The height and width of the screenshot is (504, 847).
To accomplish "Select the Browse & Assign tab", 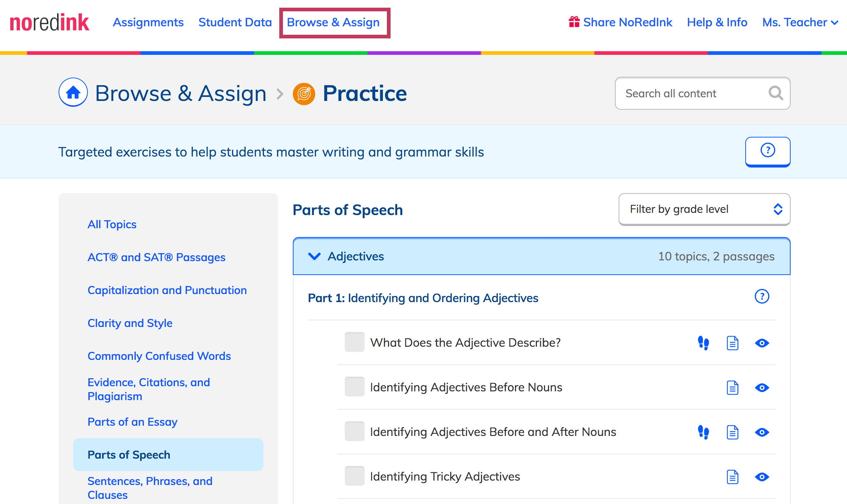I will [333, 22].
